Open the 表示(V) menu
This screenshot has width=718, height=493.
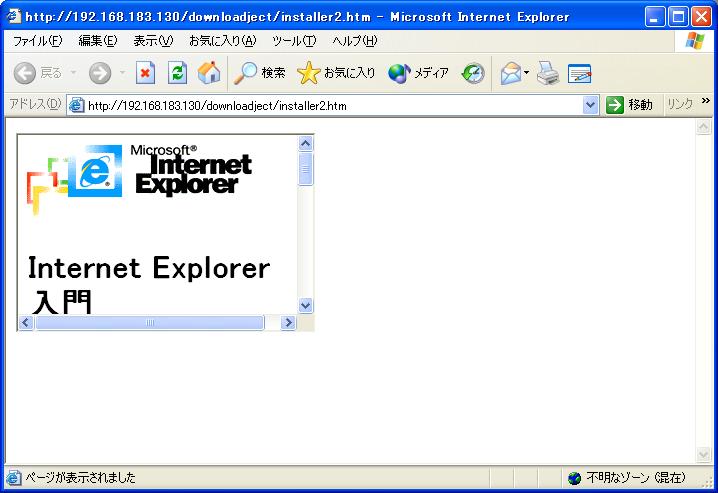click(153, 41)
